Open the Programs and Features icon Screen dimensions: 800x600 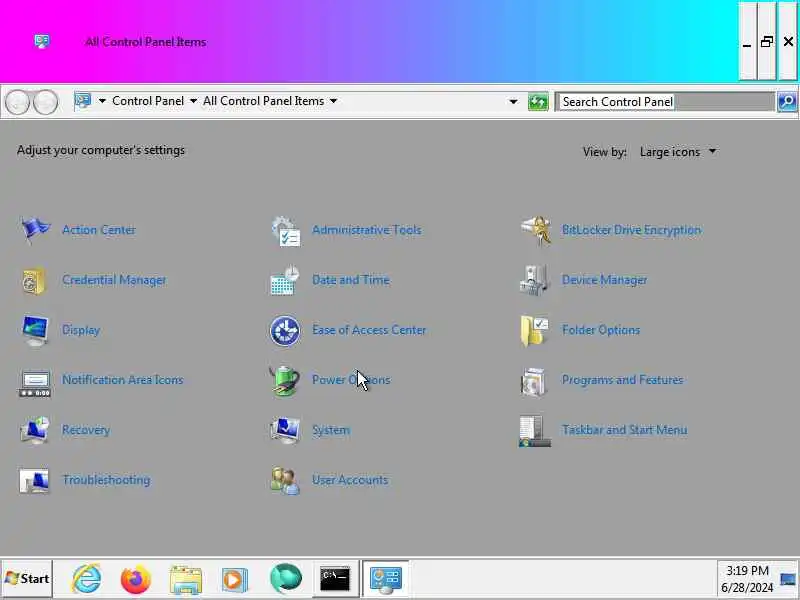(x=534, y=381)
